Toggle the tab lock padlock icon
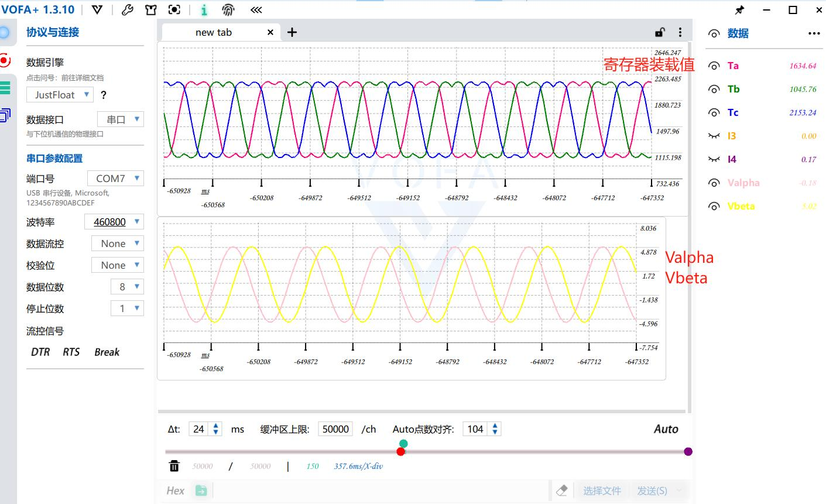 click(660, 32)
